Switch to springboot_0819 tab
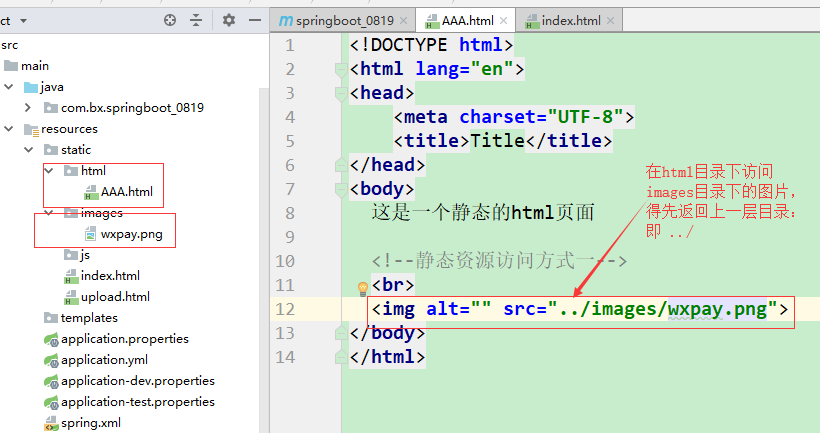The image size is (820, 433). point(345,21)
